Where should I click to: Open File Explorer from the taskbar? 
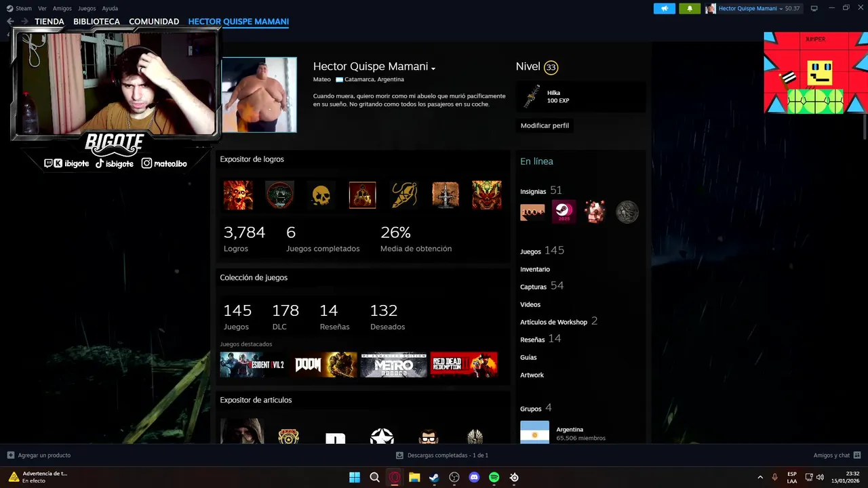[414, 477]
